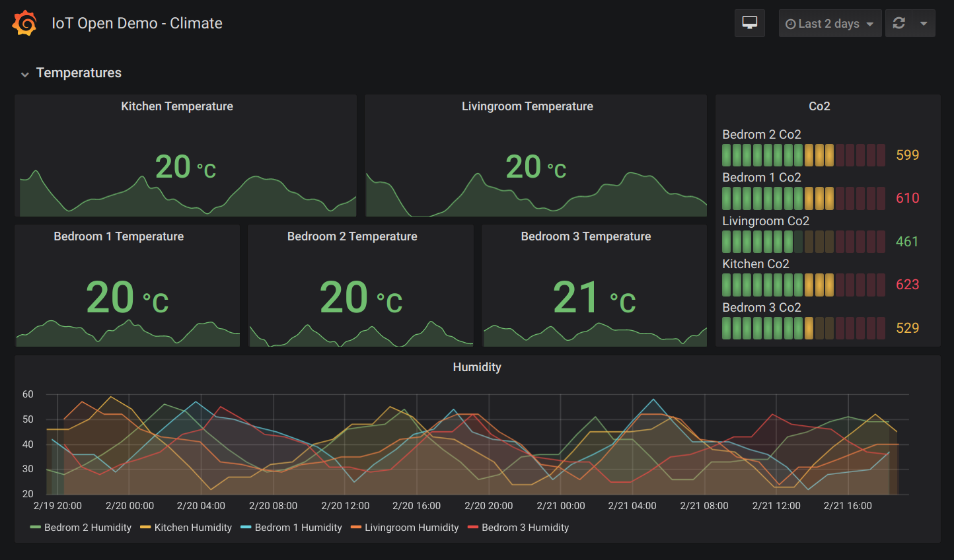Click the 2/19 20:00 time axis label
This screenshot has width=954, height=560.
tap(57, 506)
